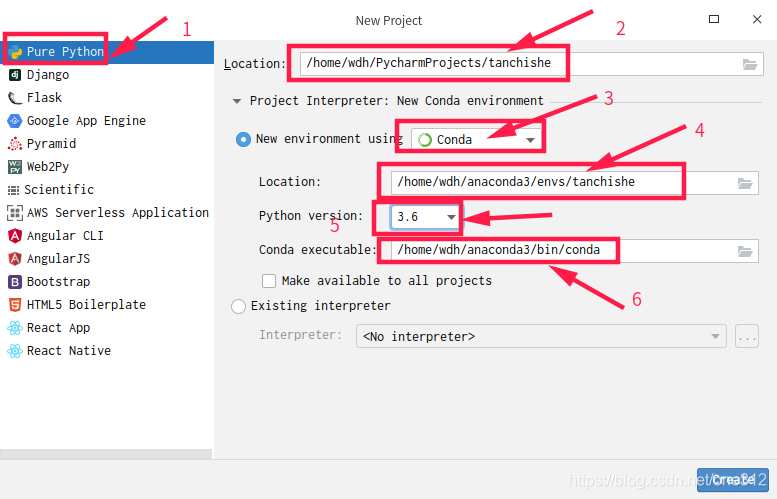Viewport: 777px width, 499px height.
Task: Select Scientific label in list
Action: pos(59,190)
